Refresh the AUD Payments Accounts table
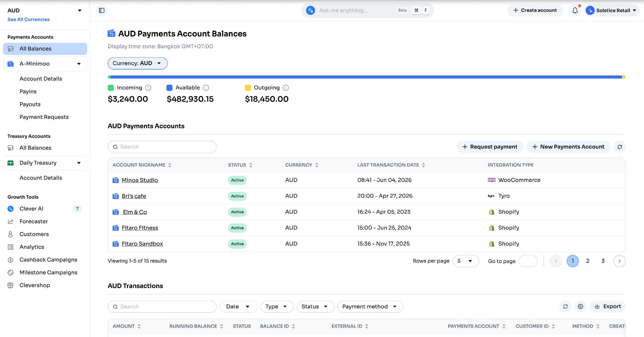Image resolution: width=644 pixels, height=337 pixels. pos(620,147)
